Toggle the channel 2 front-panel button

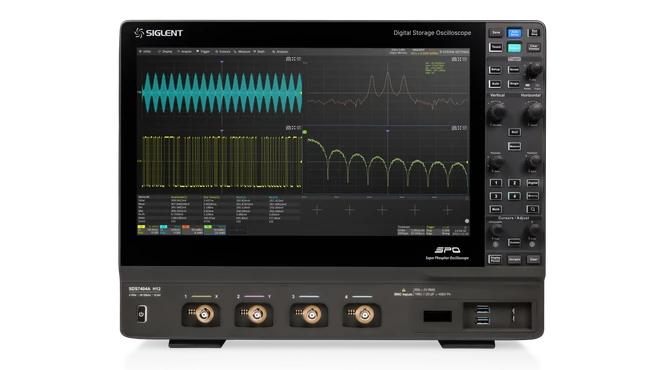click(x=514, y=183)
